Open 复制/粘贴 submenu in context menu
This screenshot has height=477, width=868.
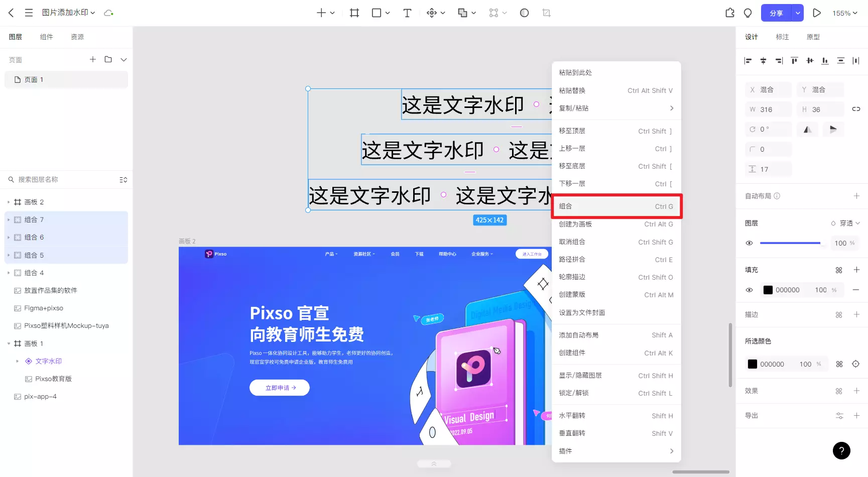pos(616,108)
